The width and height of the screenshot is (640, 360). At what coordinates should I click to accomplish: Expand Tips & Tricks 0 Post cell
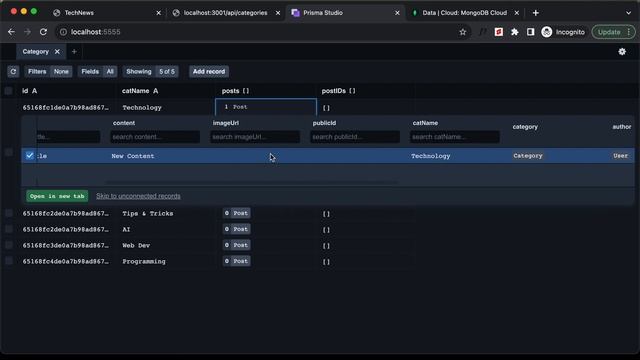(x=237, y=213)
